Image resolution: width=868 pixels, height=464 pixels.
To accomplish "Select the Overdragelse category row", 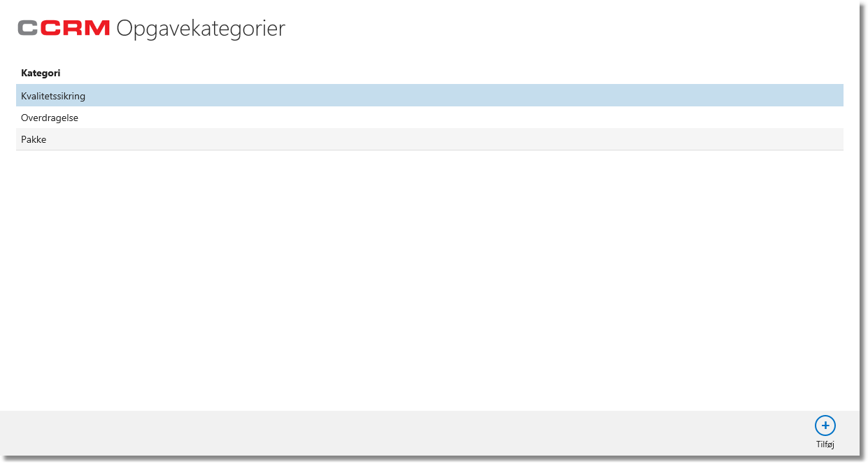I will click(x=429, y=118).
